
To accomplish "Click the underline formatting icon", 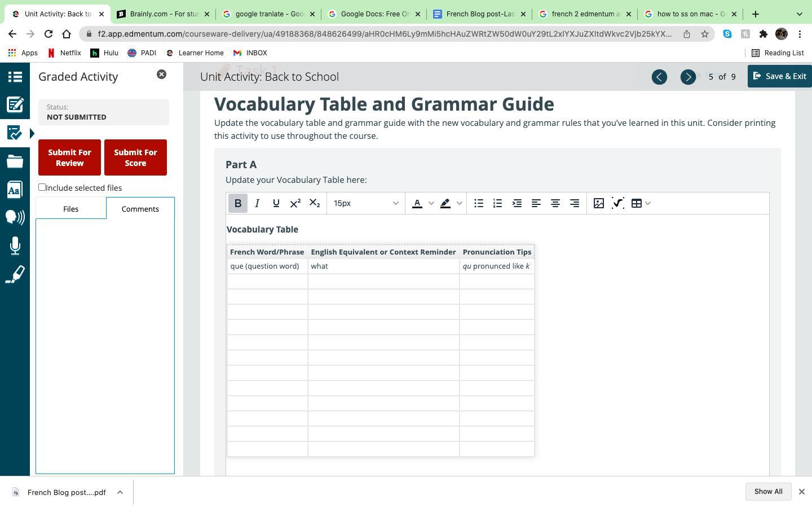I will (276, 203).
